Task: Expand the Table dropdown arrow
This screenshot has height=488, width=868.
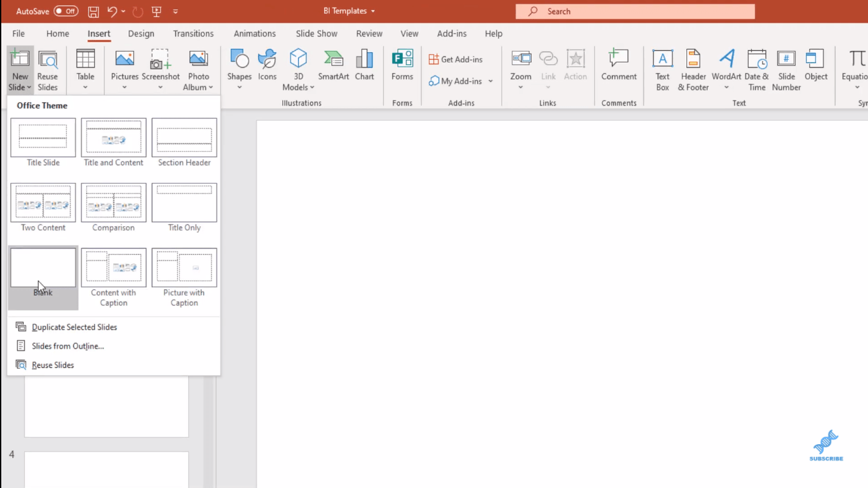Action: [85, 88]
